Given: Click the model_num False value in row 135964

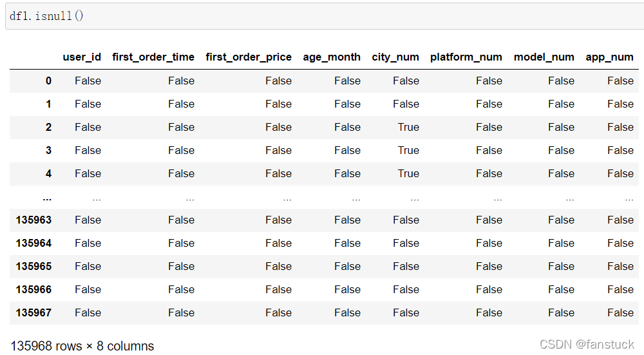Looking at the screenshot, I should pyautogui.click(x=561, y=244).
